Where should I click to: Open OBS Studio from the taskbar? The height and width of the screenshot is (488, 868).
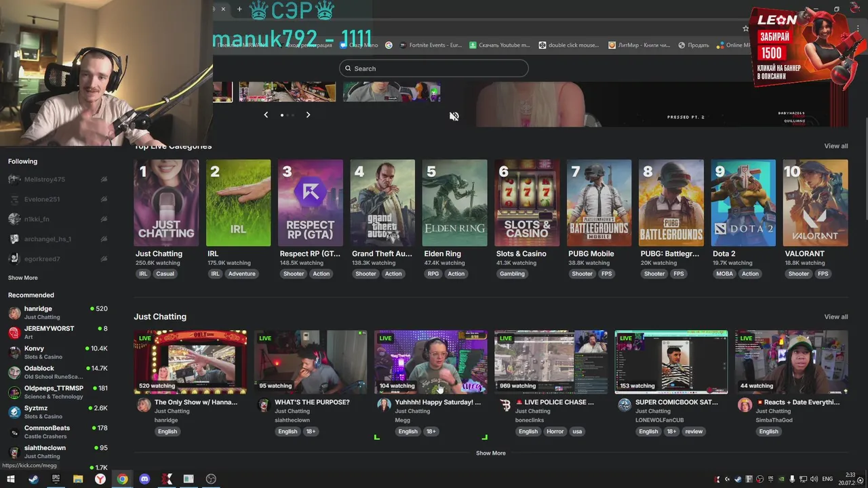tap(211, 479)
